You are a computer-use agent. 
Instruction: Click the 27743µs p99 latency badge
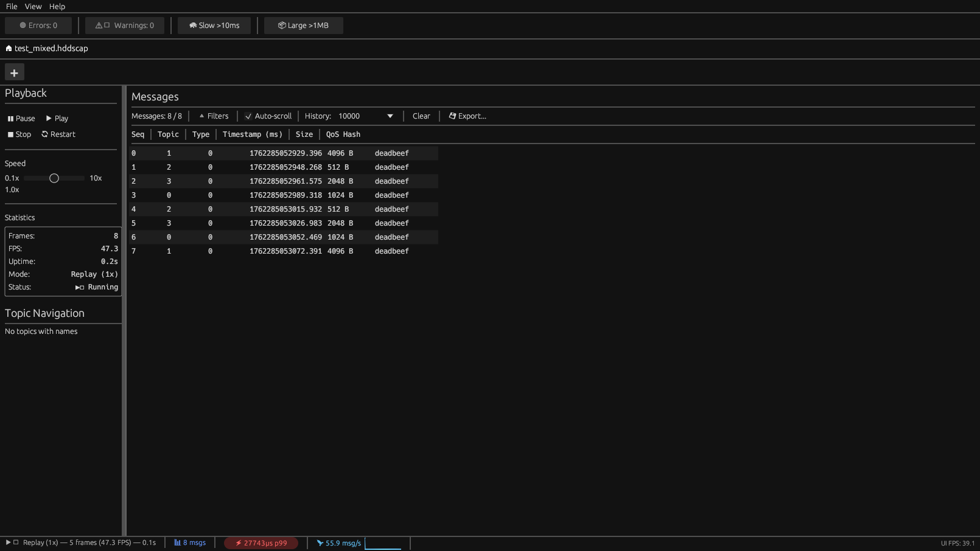click(261, 542)
